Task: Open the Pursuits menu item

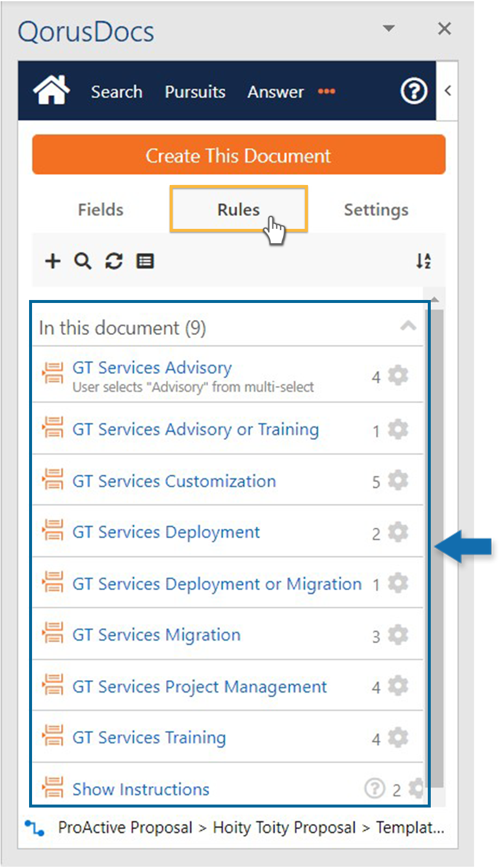Action: [x=195, y=92]
